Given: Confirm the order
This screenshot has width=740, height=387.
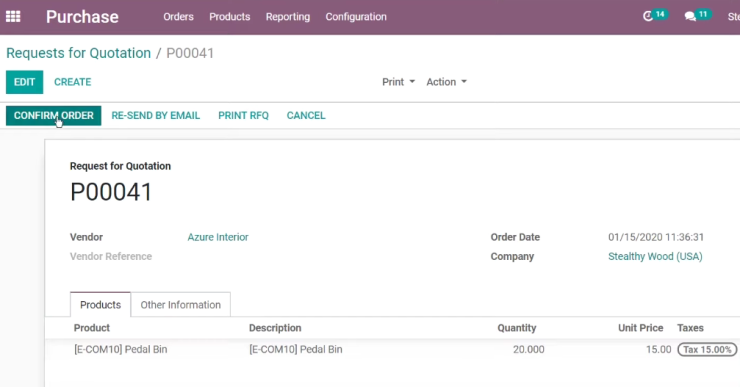Looking at the screenshot, I should pos(54,116).
